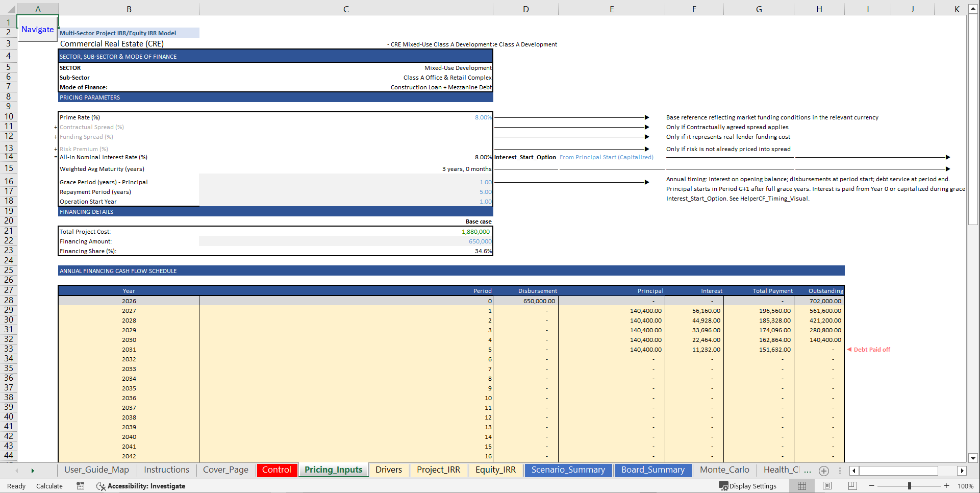Viewport: 980px width, 493px height.
Task: Click the Financing Amount 650,000 cell
Action: point(346,241)
